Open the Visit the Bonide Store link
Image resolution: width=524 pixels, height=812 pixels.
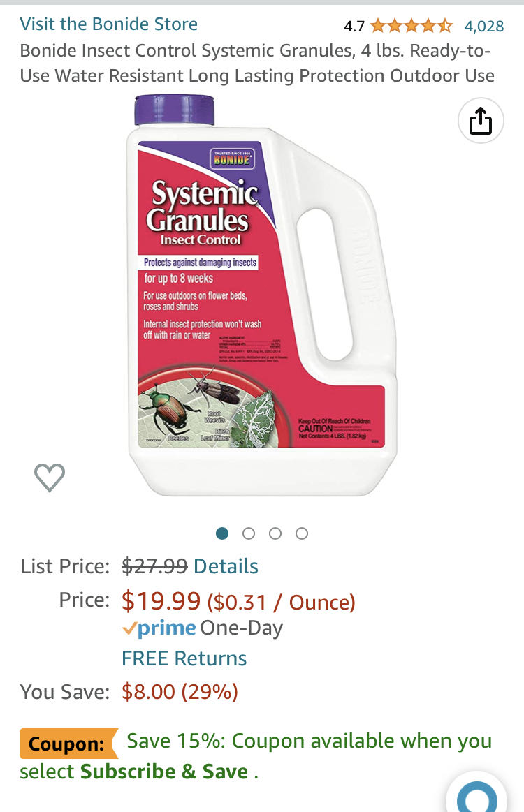coord(109,24)
